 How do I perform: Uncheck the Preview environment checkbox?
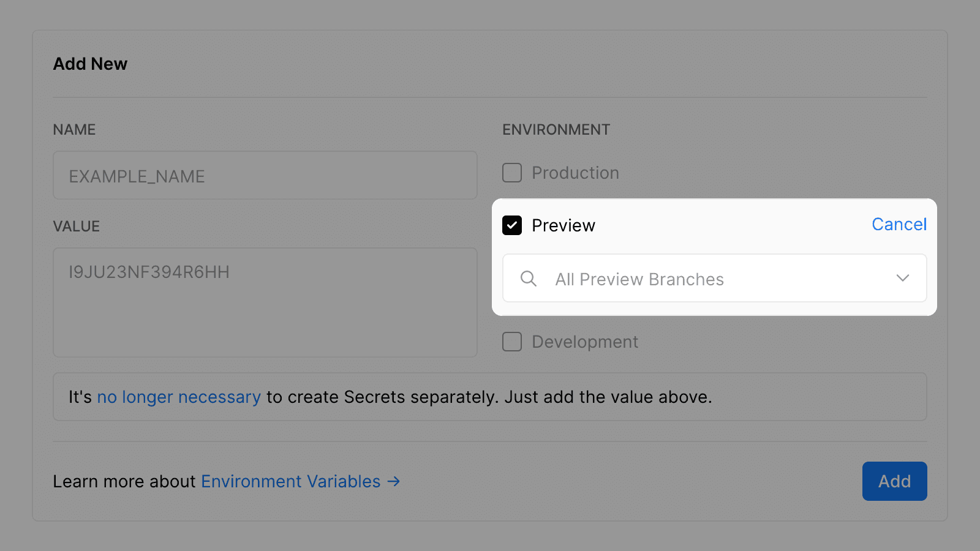pyautogui.click(x=512, y=225)
